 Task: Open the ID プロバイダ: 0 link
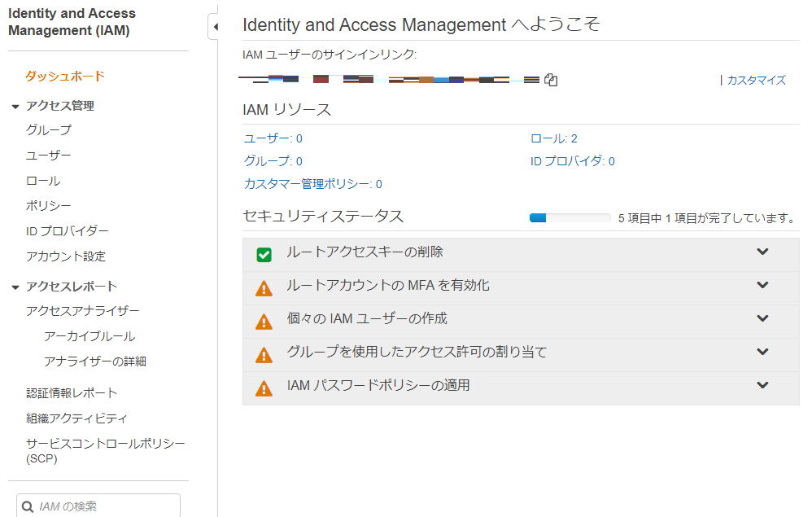pos(572,161)
